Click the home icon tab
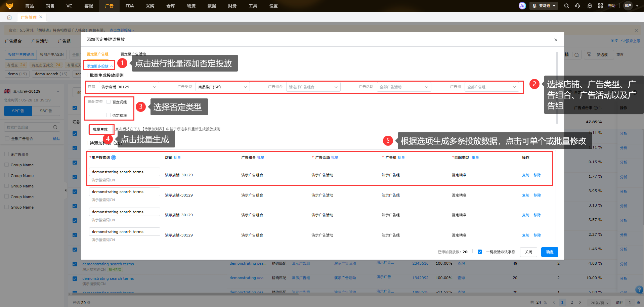This screenshot has width=644, height=307. pos(9,17)
